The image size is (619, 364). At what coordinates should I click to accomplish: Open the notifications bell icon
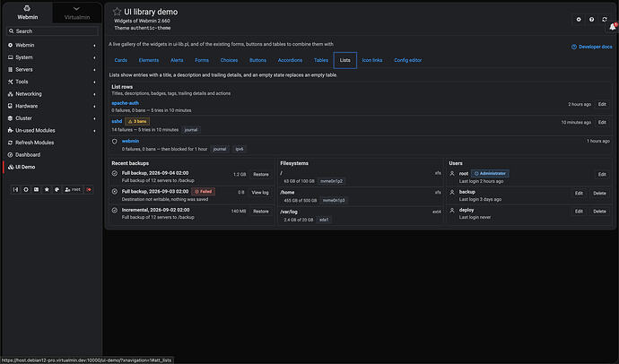coord(613,27)
